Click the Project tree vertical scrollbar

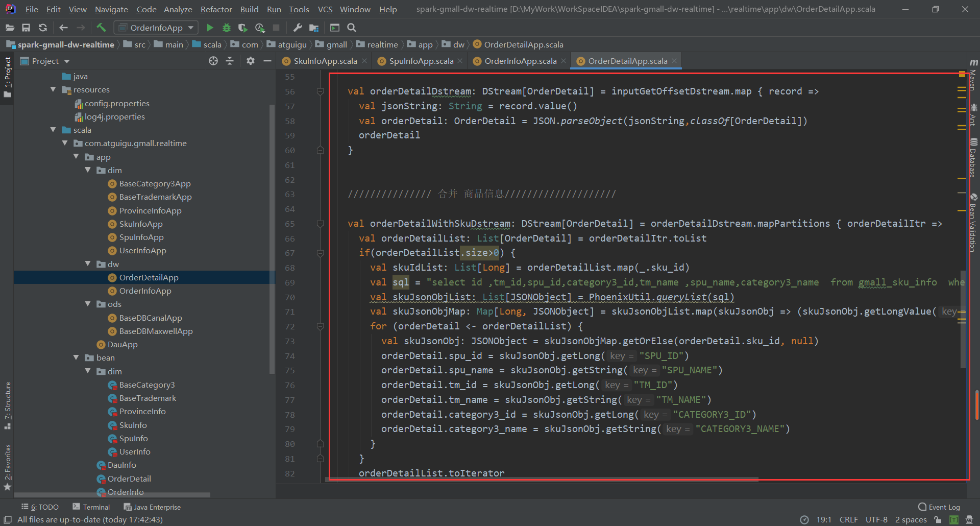click(x=272, y=238)
